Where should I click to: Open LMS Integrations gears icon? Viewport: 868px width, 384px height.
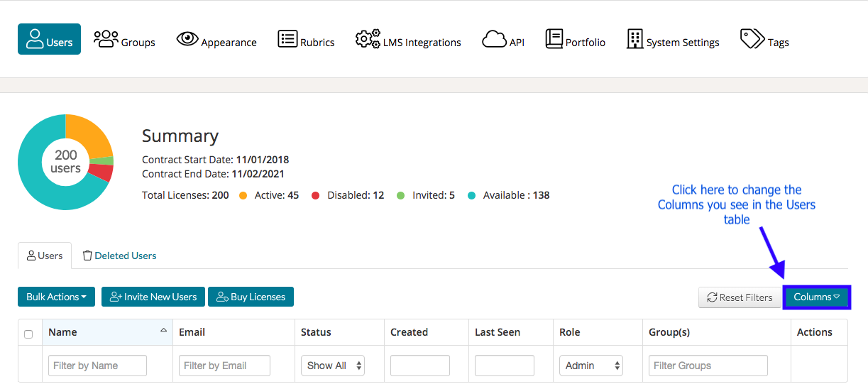tap(368, 39)
